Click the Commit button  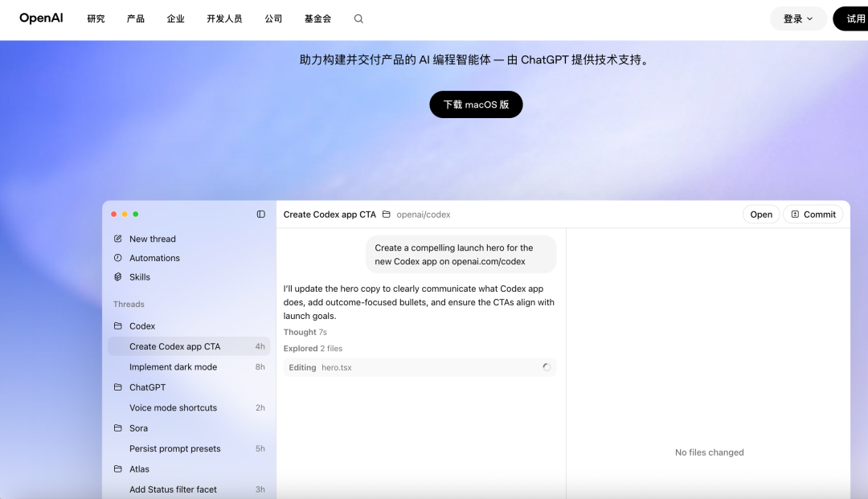pyautogui.click(x=813, y=214)
